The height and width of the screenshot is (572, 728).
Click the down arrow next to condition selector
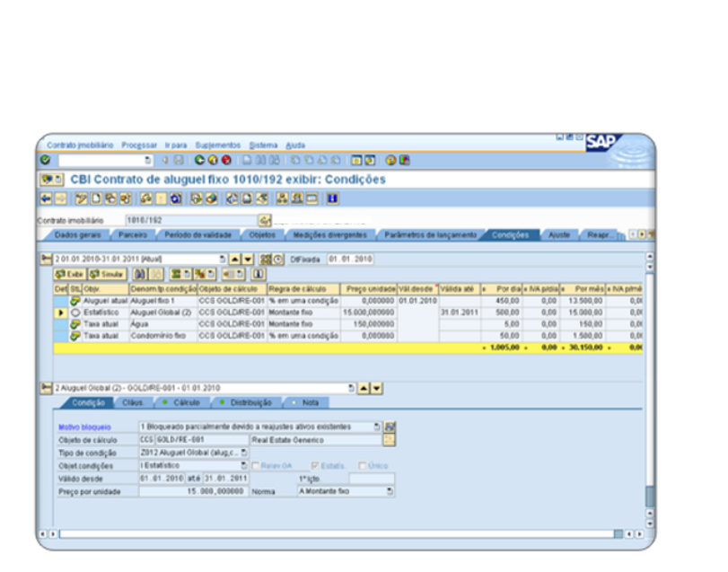376,388
